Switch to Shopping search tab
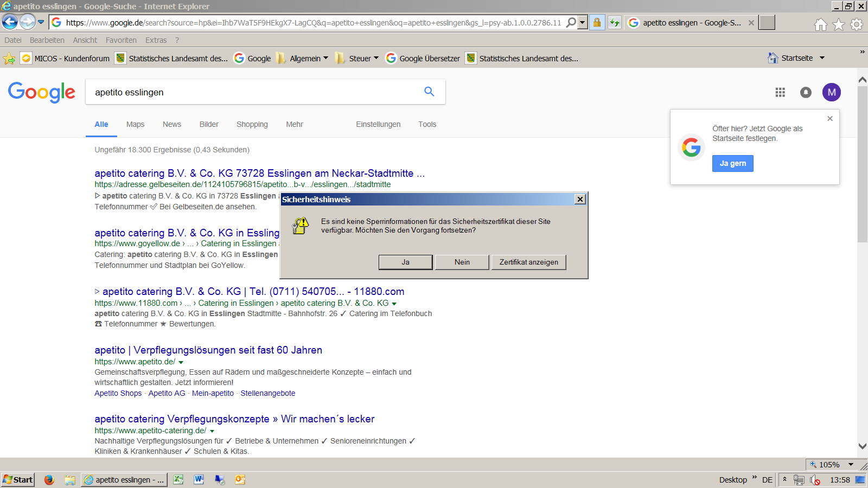This screenshot has height=488, width=868. (x=252, y=124)
